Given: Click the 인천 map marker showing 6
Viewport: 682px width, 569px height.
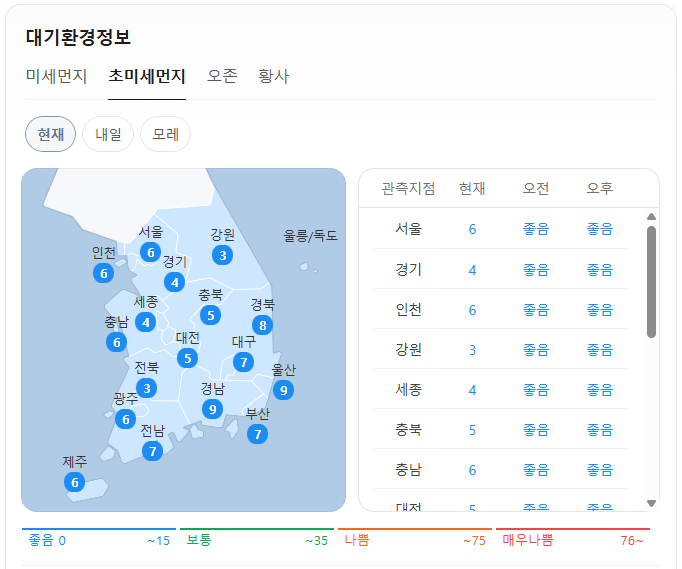Looking at the screenshot, I should (x=104, y=273).
